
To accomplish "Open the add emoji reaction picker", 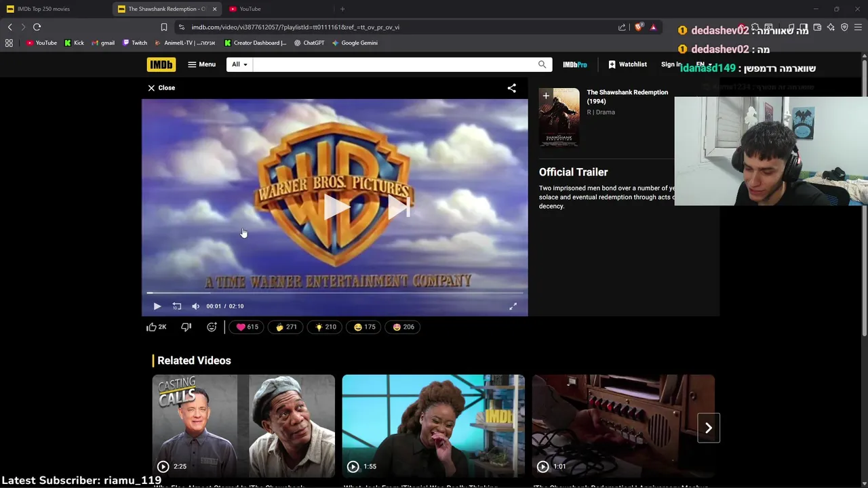I will [212, 327].
